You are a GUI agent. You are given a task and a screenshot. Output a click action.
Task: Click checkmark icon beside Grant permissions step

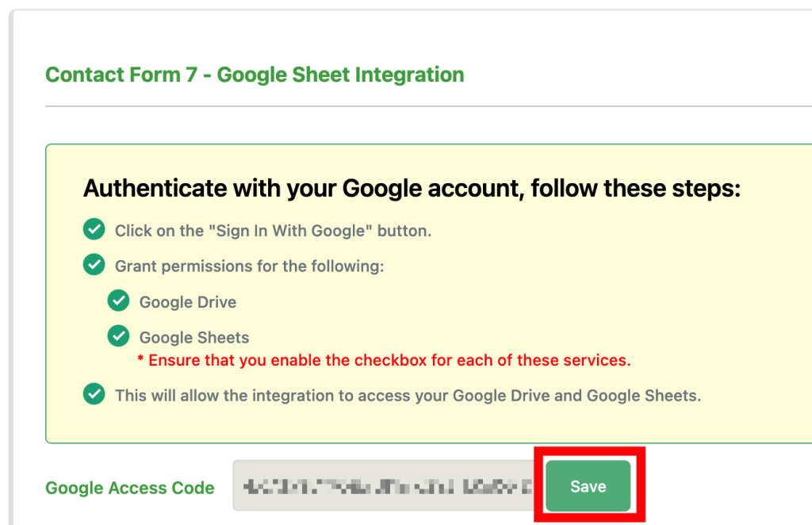click(x=94, y=265)
